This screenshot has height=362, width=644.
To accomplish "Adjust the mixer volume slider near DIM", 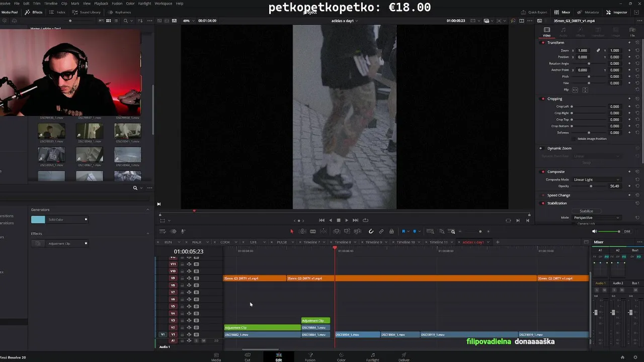I will click(x=609, y=231).
